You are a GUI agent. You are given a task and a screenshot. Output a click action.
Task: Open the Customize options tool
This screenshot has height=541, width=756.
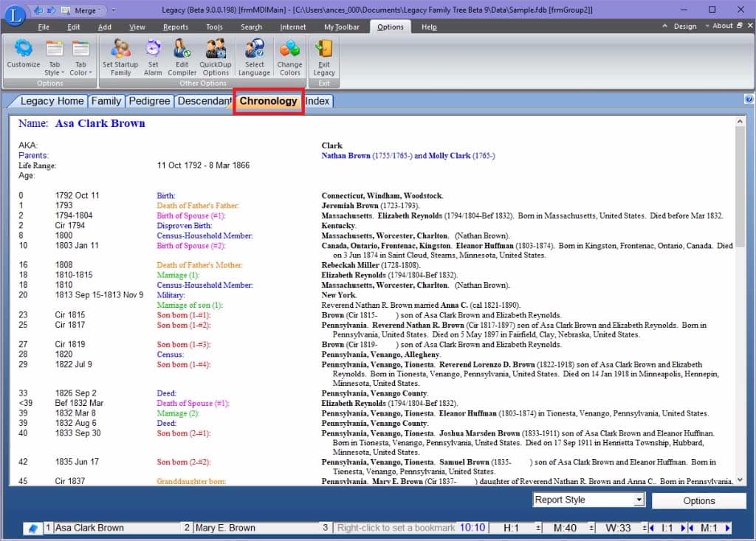point(23,55)
